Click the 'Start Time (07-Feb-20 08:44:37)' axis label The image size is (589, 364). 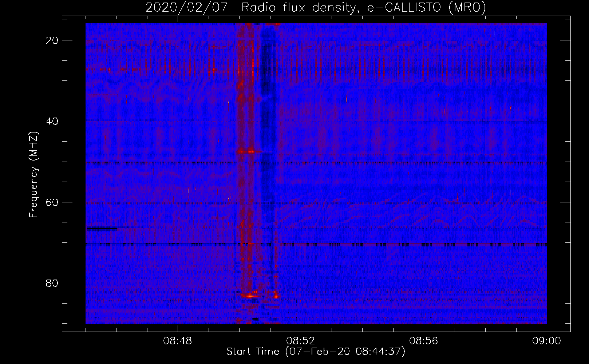click(x=316, y=352)
